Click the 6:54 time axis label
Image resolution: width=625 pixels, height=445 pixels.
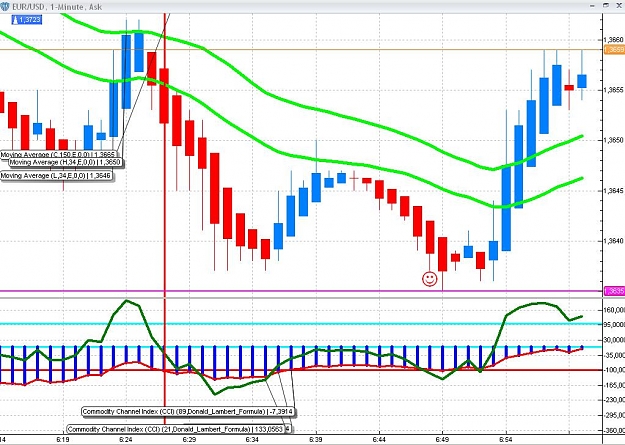coord(506,439)
